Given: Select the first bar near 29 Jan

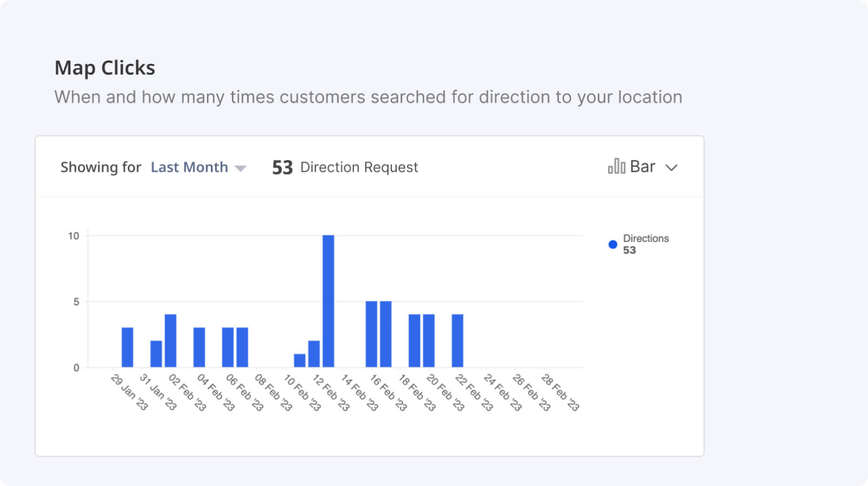Looking at the screenshot, I should pyautogui.click(x=127, y=347).
